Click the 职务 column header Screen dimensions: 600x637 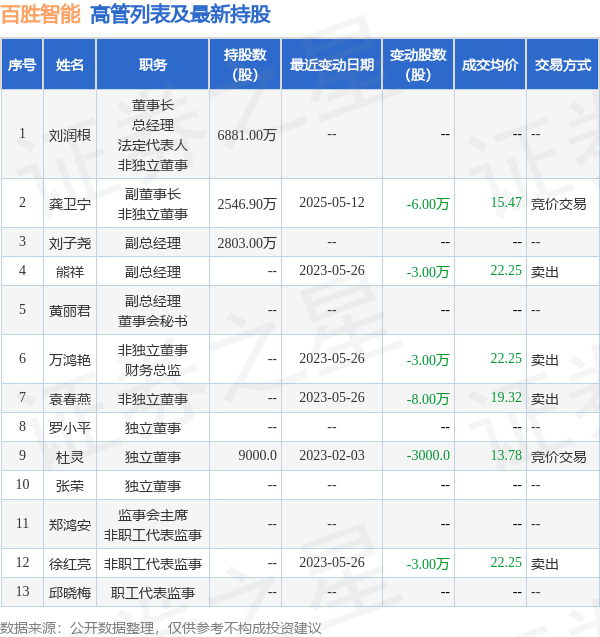coord(153,64)
